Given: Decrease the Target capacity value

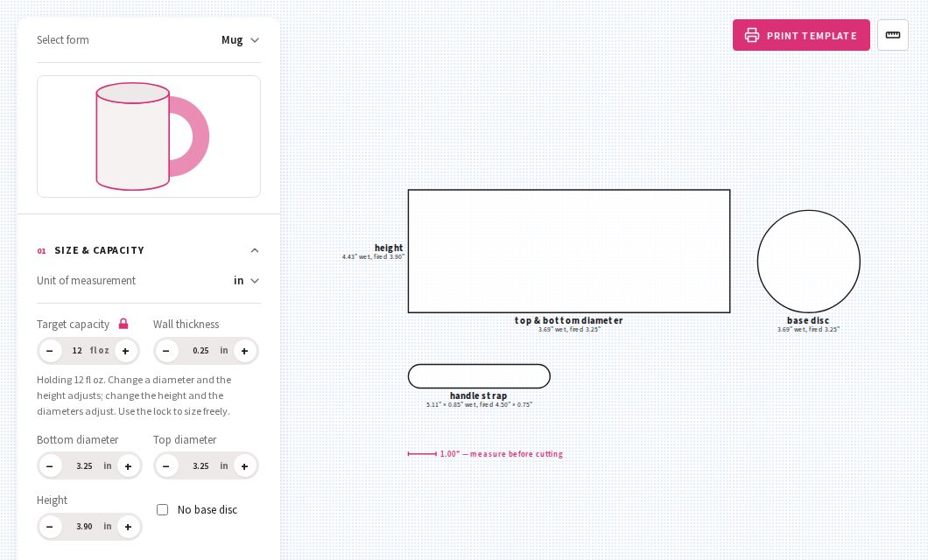Looking at the screenshot, I should (50, 351).
